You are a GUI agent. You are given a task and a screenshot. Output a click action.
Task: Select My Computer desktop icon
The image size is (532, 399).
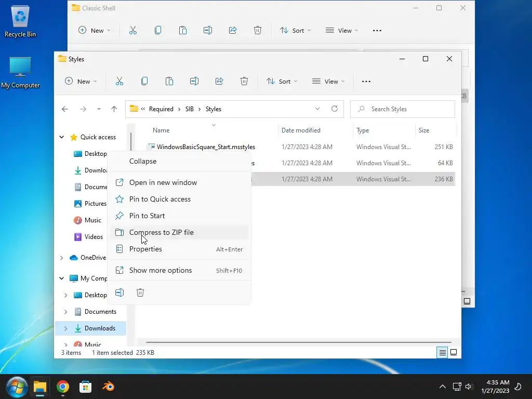coord(20,72)
